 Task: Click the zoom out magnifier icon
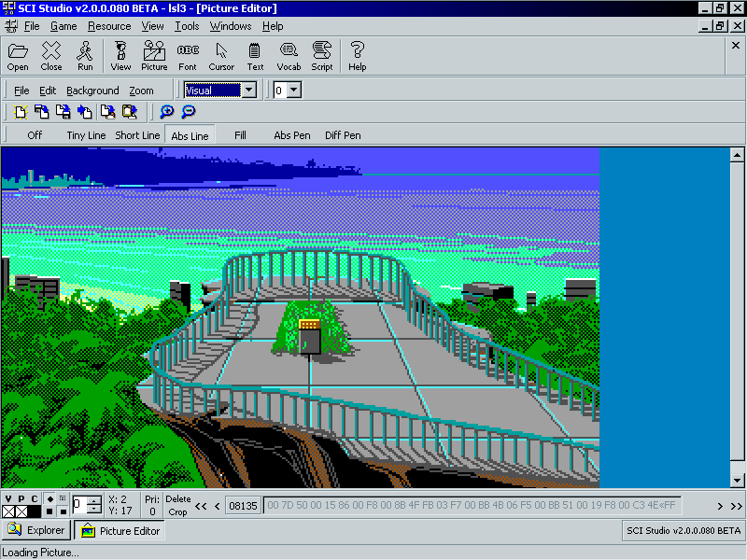click(189, 112)
